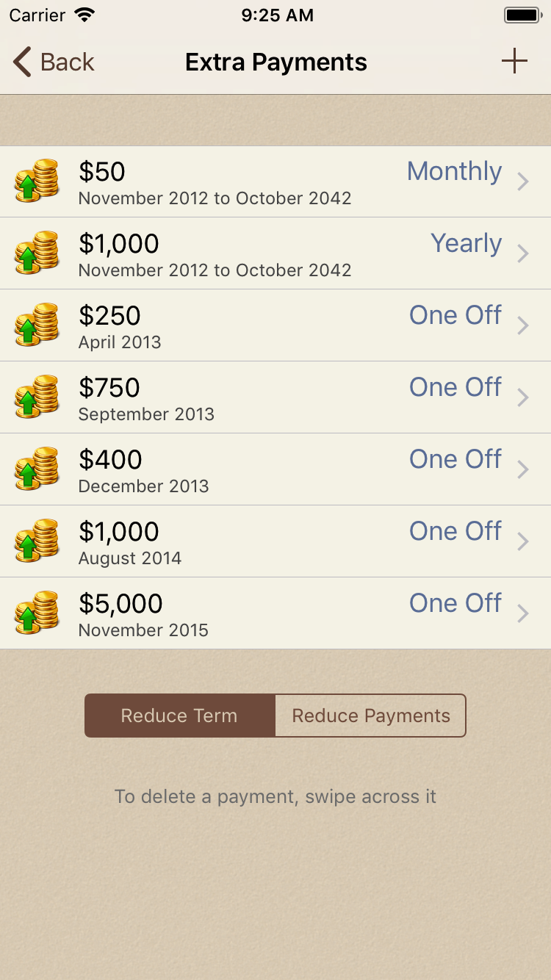
Task: Go back using the Back label
Action: click(68, 62)
